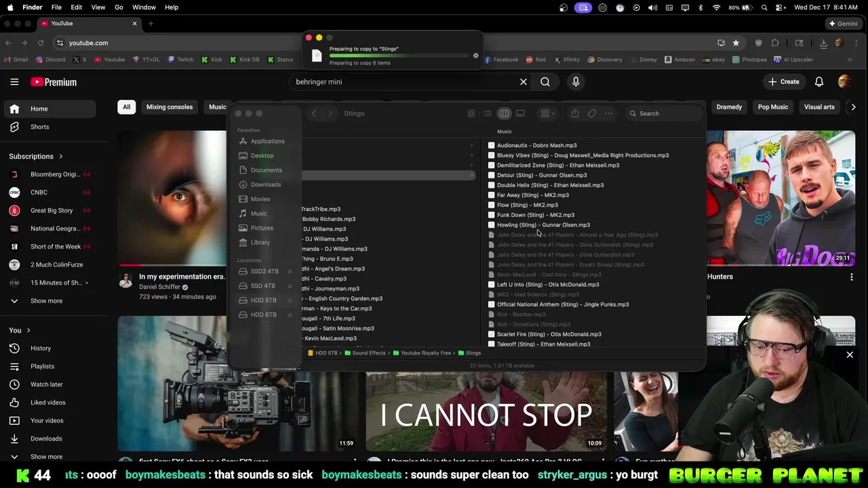This screenshot has height=488, width=868.
Task: Search YouTube with voice microphone
Action: tap(576, 82)
